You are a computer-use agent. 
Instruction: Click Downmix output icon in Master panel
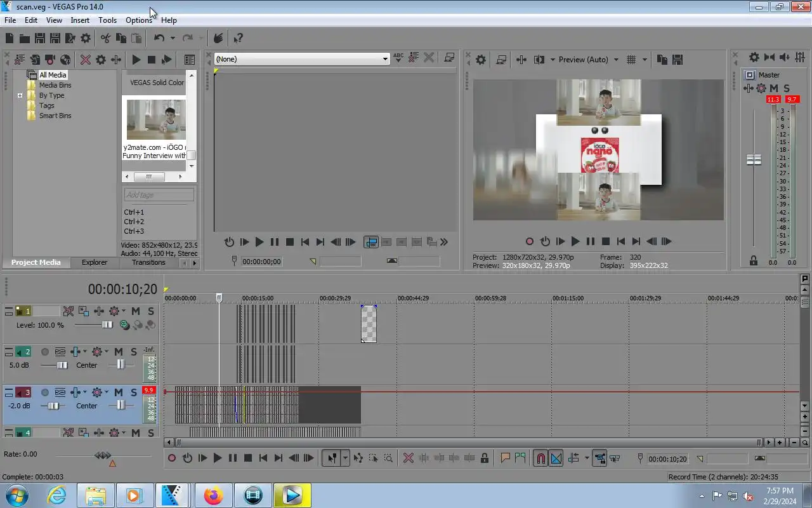pos(769,57)
